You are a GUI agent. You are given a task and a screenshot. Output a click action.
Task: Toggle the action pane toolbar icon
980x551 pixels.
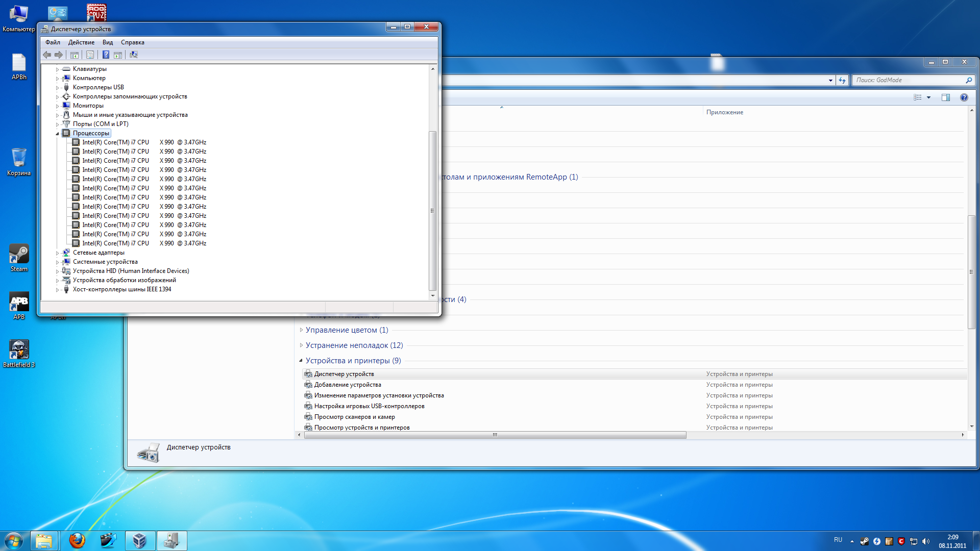click(x=118, y=55)
